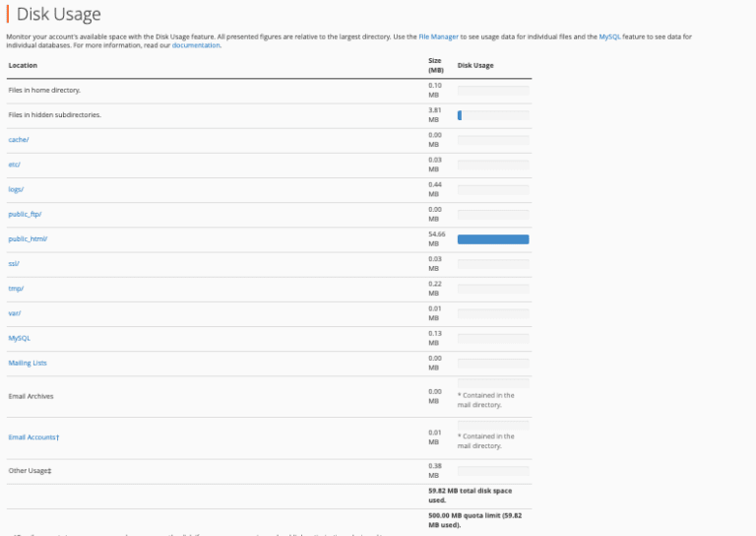Screen dimensions: 756x536
Task: Open the public_ftp/ directory
Action: 25,214
